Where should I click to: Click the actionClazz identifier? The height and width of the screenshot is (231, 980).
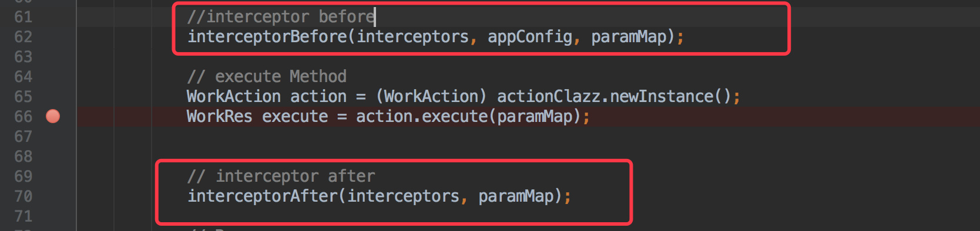549,97
